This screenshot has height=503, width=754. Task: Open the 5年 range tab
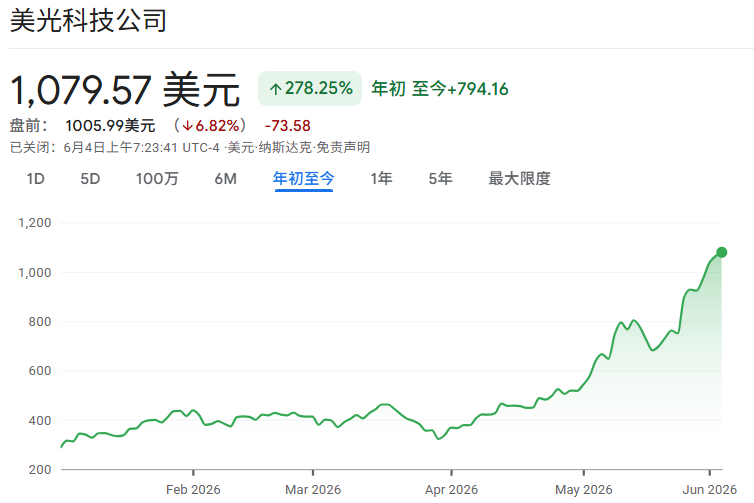point(440,179)
